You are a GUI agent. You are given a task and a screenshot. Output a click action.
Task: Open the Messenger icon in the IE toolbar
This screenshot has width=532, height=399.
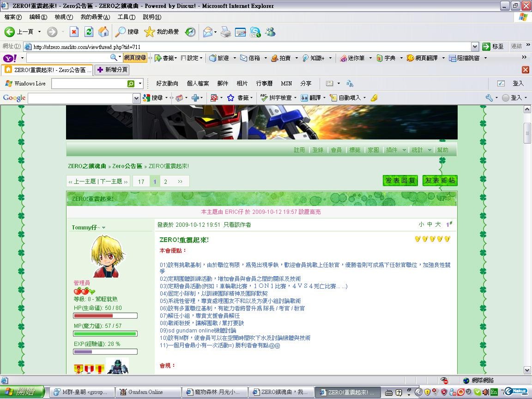[271, 32]
